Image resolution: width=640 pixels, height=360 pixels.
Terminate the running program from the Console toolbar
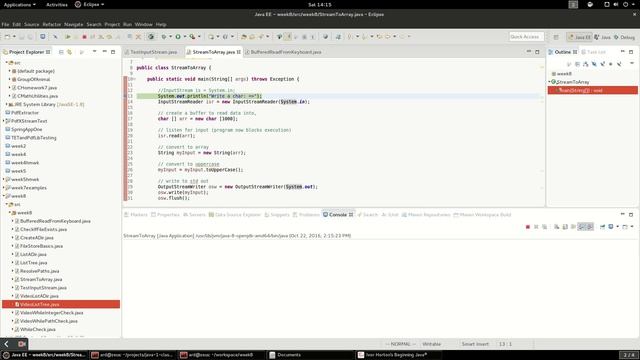pyautogui.click(x=528, y=227)
